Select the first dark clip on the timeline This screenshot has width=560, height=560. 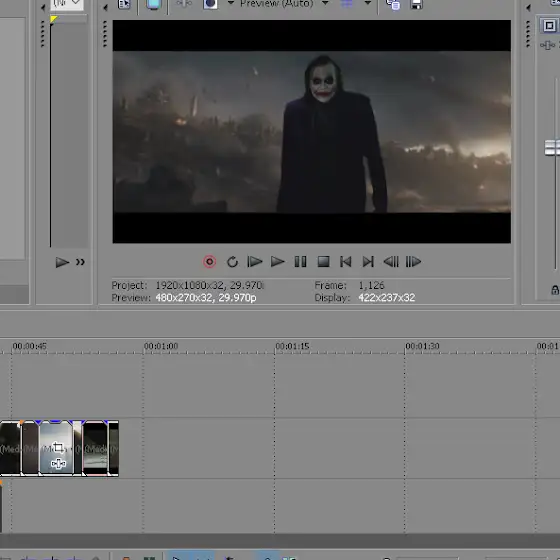click(10, 449)
